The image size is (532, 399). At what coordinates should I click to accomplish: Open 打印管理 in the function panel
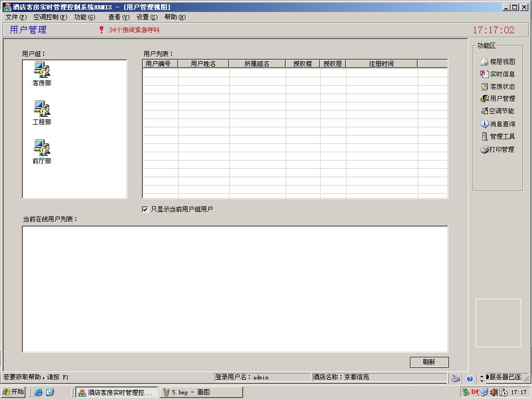pos(498,150)
